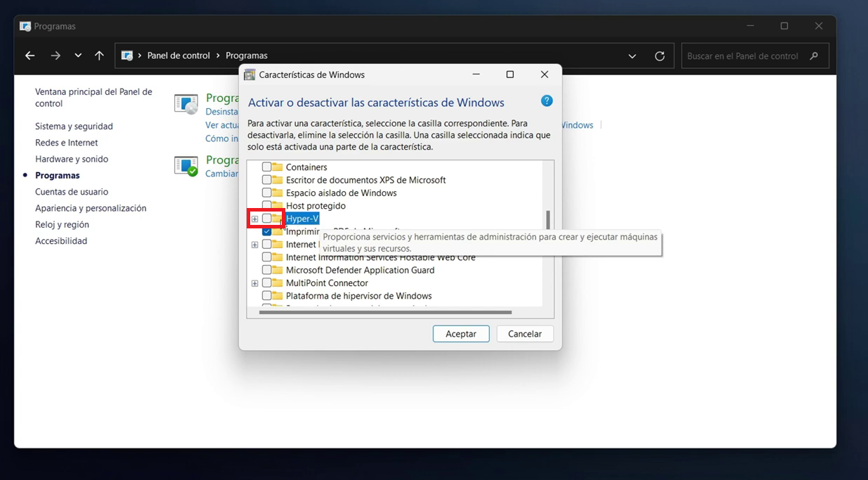Maximize the Características de Windows dialog
The image size is (868, 480).
[510, 74]
